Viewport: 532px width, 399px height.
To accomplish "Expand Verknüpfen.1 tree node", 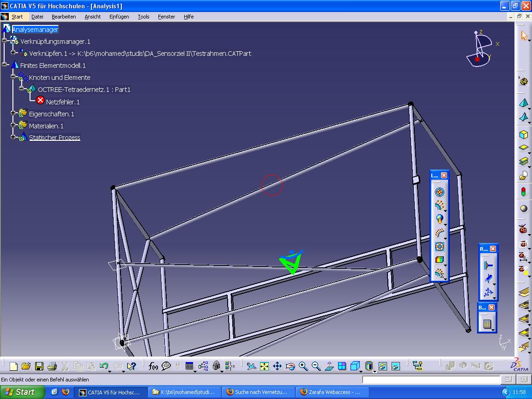I will 13,52.
